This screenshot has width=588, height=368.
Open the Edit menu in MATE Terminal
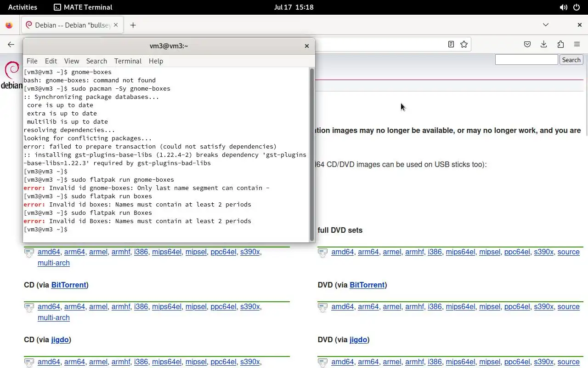[51, 61]
